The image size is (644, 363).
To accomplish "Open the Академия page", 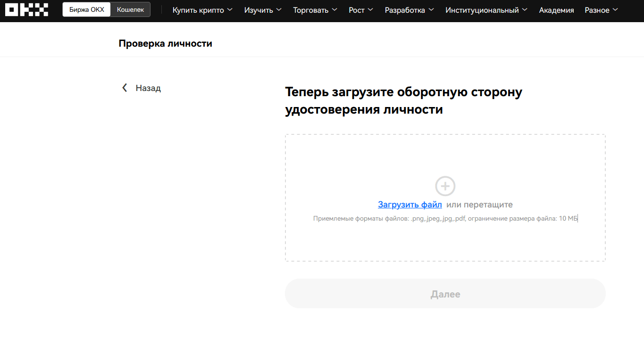I will point(556,10).
